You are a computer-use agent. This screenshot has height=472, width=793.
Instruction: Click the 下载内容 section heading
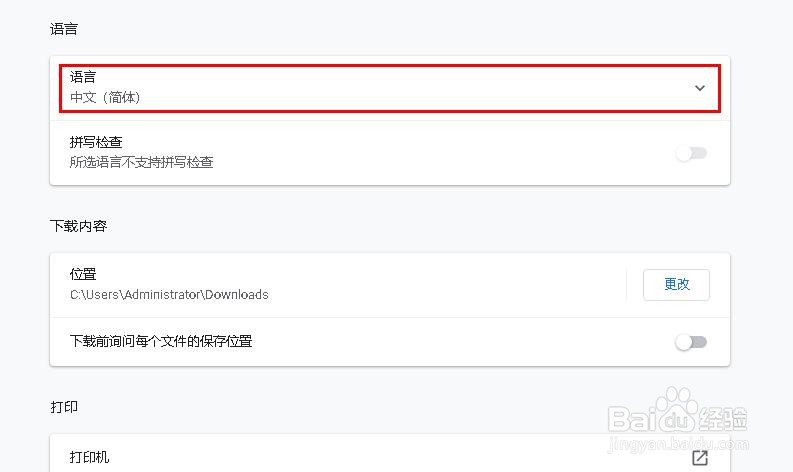[x=78, y=226]
